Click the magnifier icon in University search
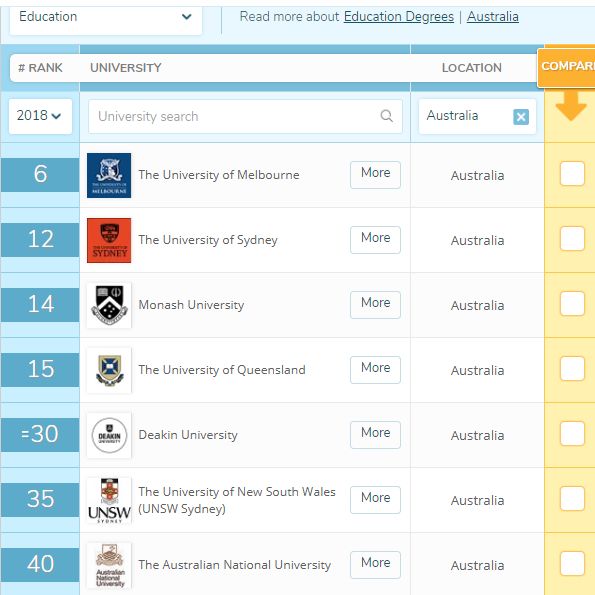Screen dimensions: 595x595 386,116
